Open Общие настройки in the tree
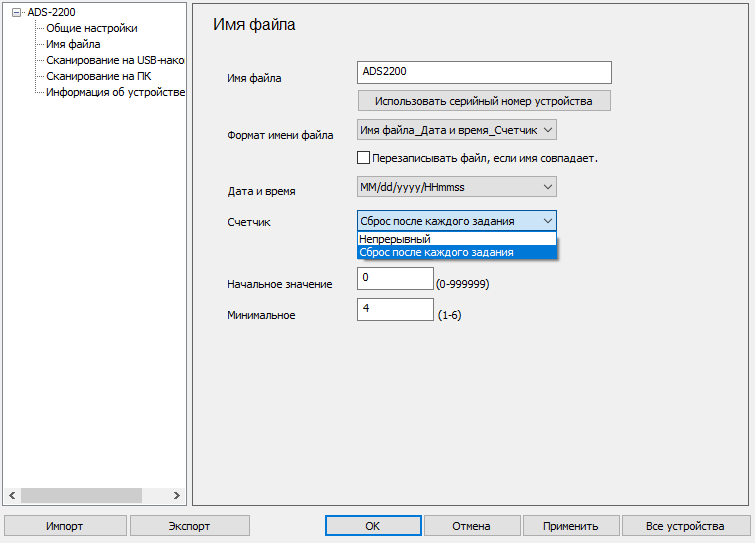 click(x=92, y=28)
